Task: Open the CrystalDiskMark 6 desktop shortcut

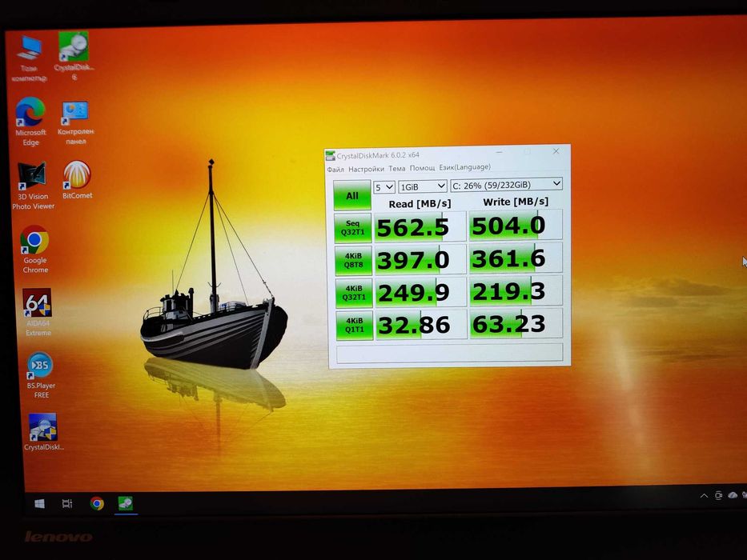Action: pos(74,56)
